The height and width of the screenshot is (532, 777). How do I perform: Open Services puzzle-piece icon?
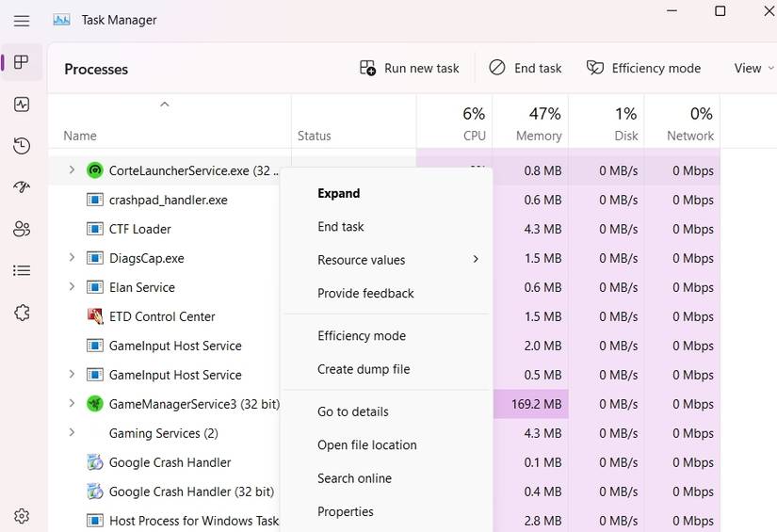click(22, 313)
